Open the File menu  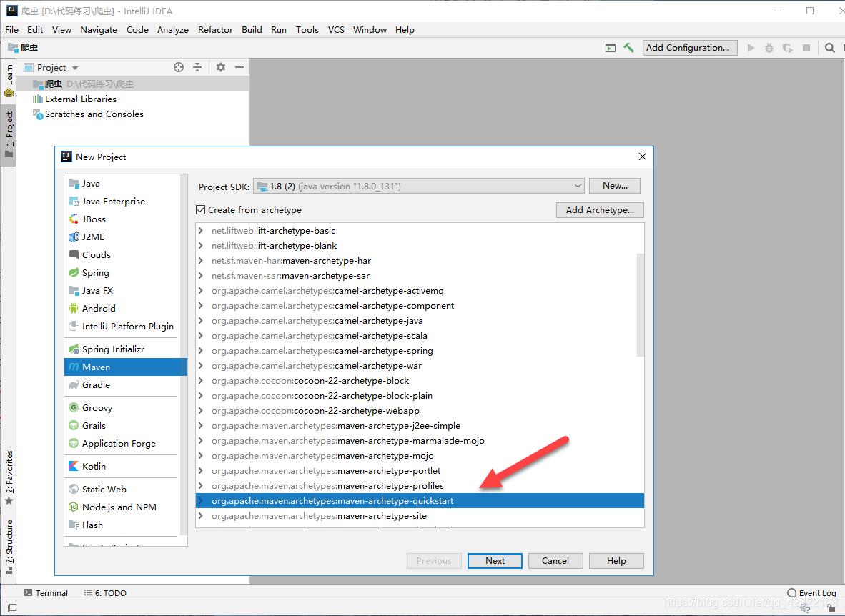(11, 29)
